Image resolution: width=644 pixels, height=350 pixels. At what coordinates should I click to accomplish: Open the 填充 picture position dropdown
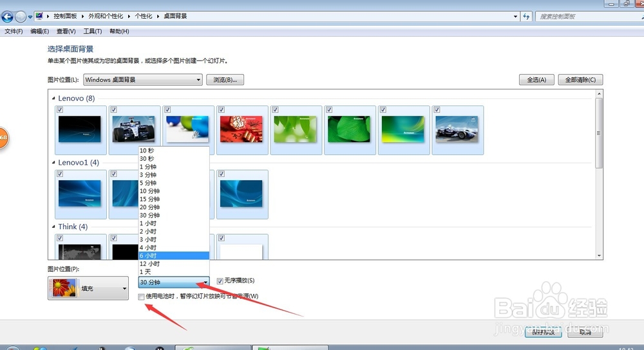pyautogui.click(x=88, y=288)
